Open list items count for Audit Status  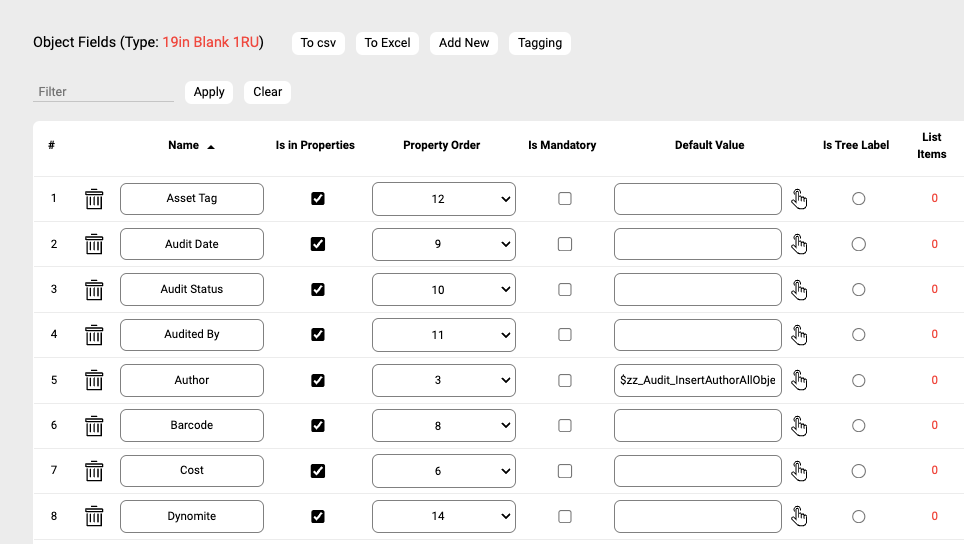[934, 290]
